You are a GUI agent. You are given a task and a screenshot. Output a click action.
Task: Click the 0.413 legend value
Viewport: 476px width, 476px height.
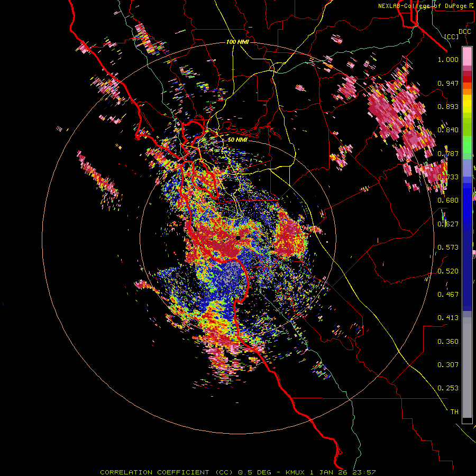click(448, 318)
